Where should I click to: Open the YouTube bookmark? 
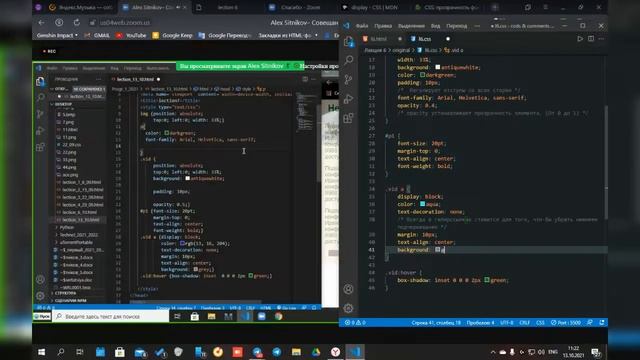coord(131,36)
